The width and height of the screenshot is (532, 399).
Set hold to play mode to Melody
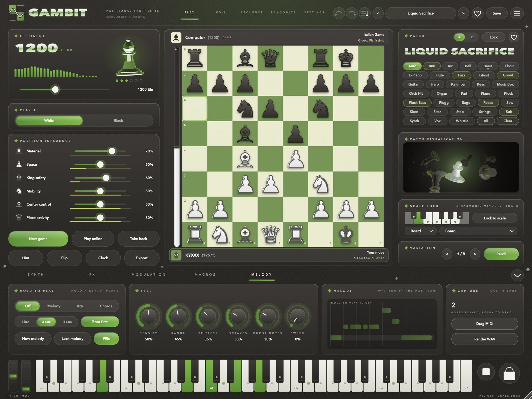tap(54, 306)
